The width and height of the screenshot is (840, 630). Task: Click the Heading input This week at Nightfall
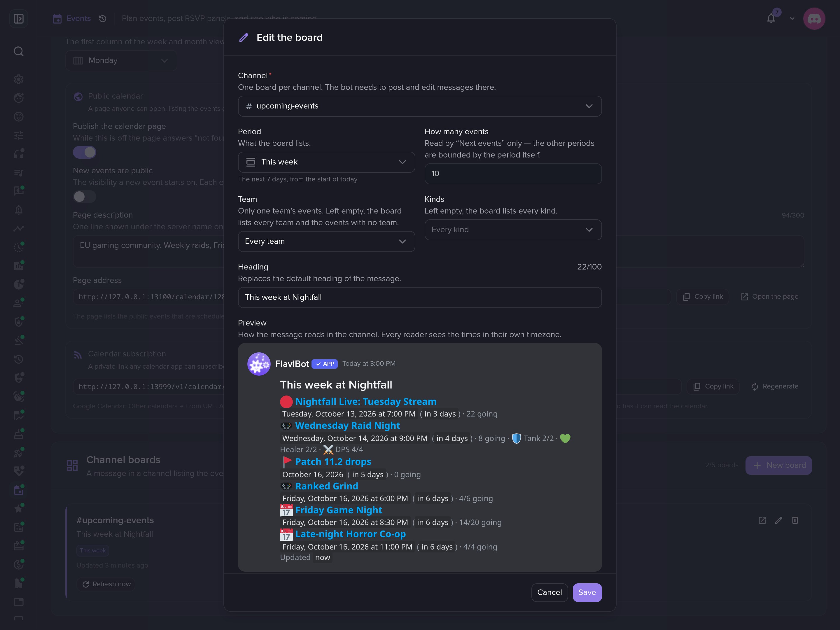(420, 297)
